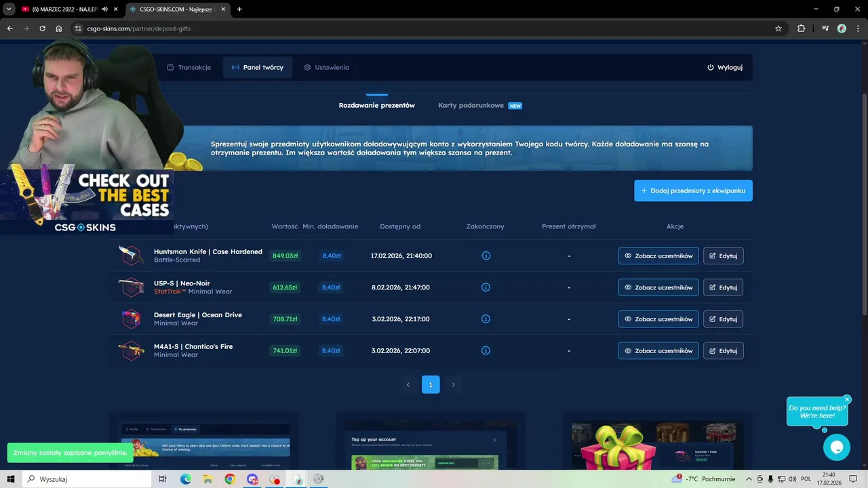Image resolution: width=868 pixels, height=488 pixels.
Task: Launch Microsoft Edge from the taskbar
Action: 186,479
